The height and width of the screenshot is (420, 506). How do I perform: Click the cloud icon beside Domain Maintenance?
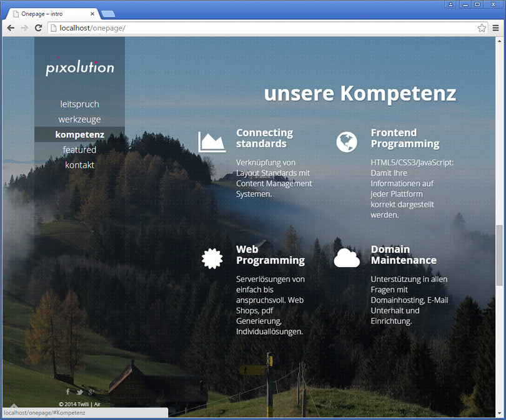click(x=347, y=258)
